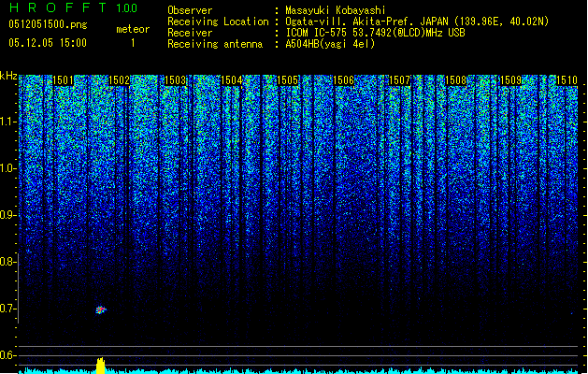
Task: Click the meteor echo blob near 0.7 kHz
Action: pos(101,309)
